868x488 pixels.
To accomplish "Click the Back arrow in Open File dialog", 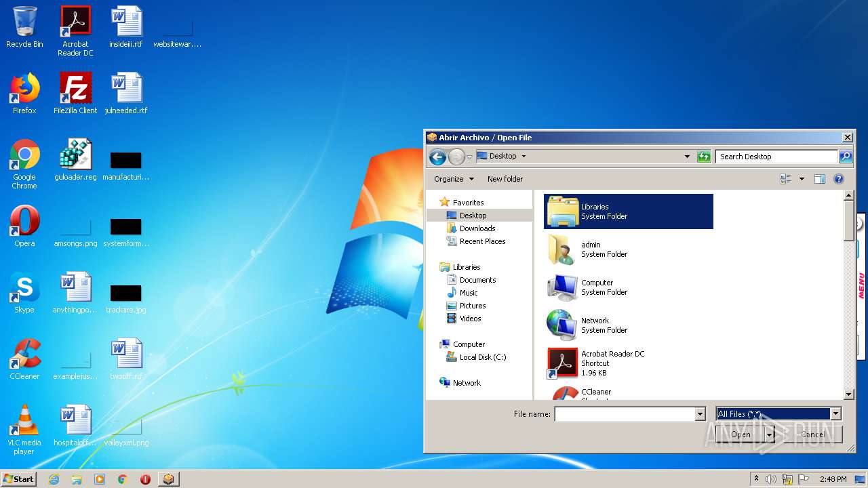I will pyautogui.click(x=437, y=157).
